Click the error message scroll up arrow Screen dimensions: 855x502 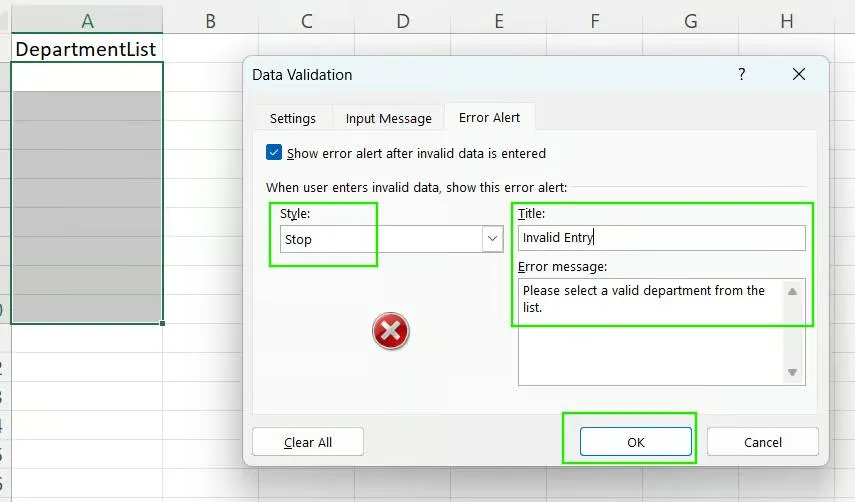tap(792, 292)
